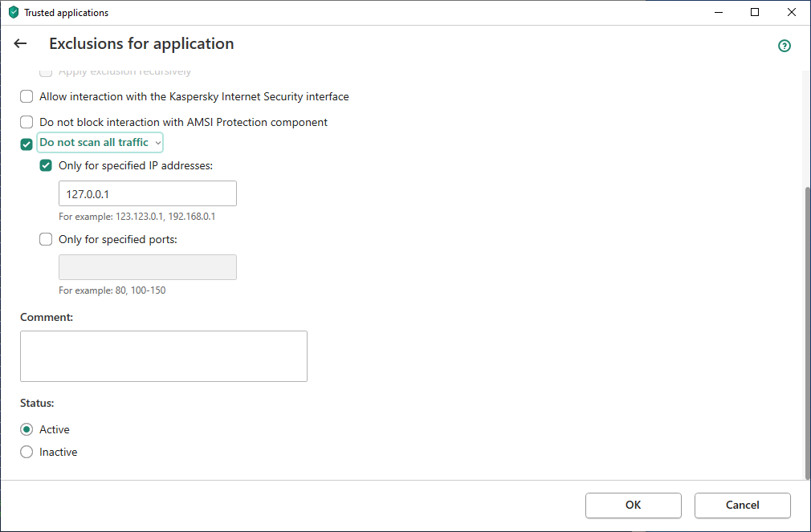Open help via the question mark icon
The height and width of the screenshot is (532, 811).
coord(785,46)
